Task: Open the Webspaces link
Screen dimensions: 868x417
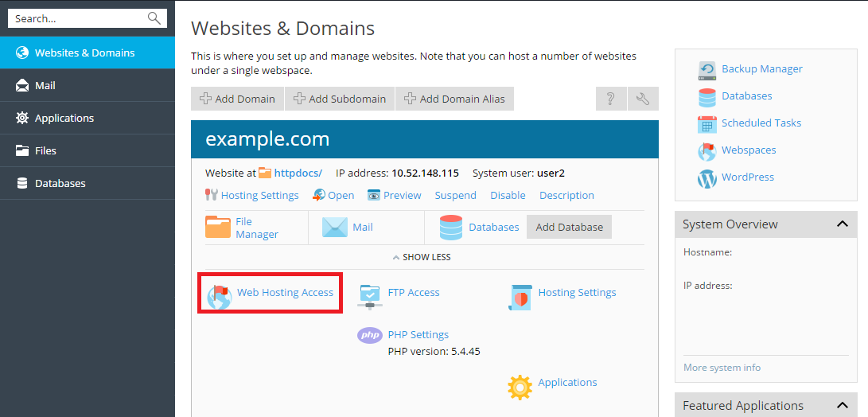Action: (749, 150)
